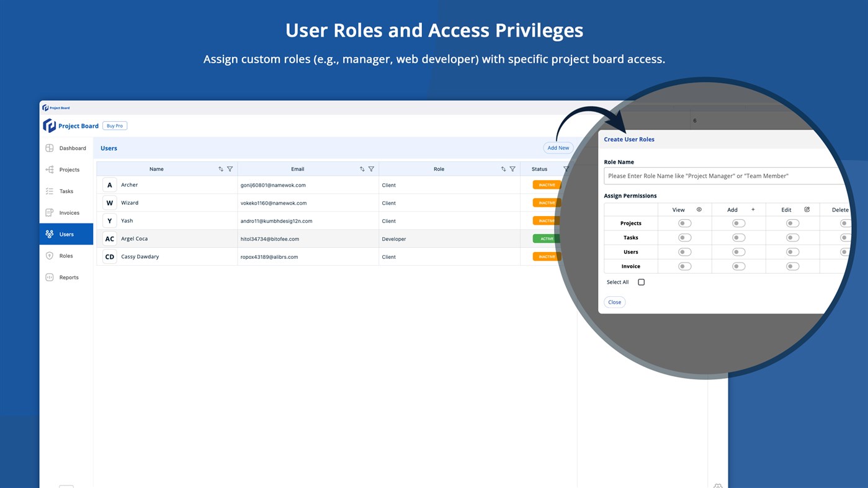Select the Dashboard icon in the sidebar

point(48,148)
